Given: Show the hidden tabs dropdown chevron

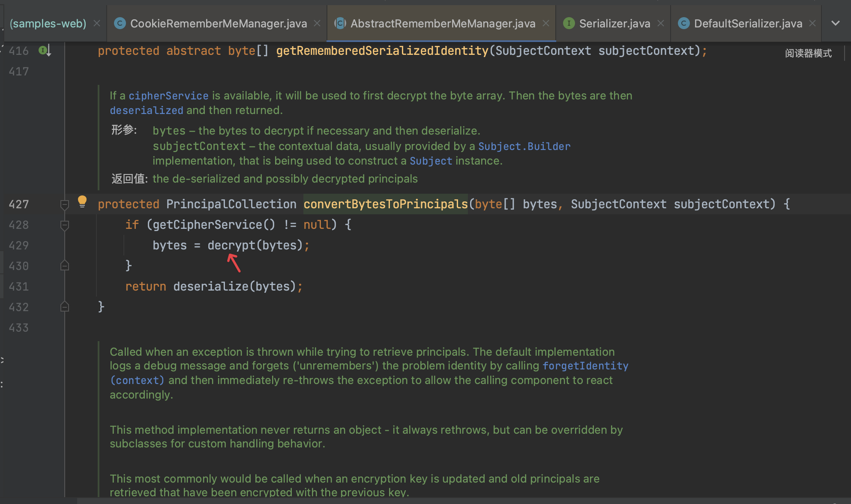Looking at the screenshot, I should pyautogui.click(x=836, y=23).
